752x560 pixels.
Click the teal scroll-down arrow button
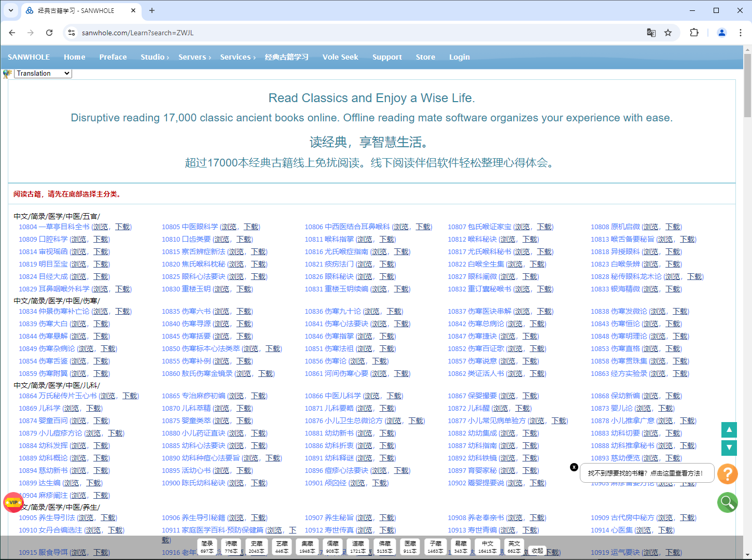click(729, 448)
